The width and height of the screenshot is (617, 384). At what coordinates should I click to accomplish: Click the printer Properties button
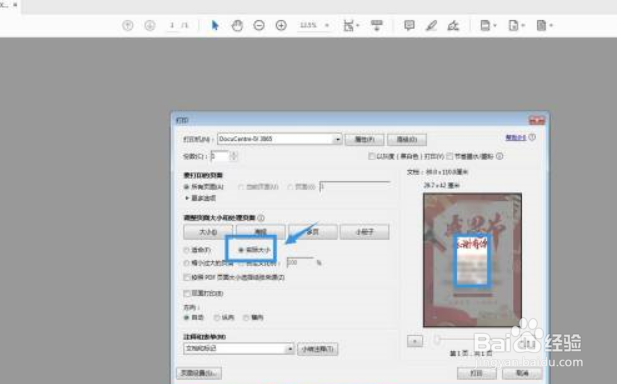(364, 139)
